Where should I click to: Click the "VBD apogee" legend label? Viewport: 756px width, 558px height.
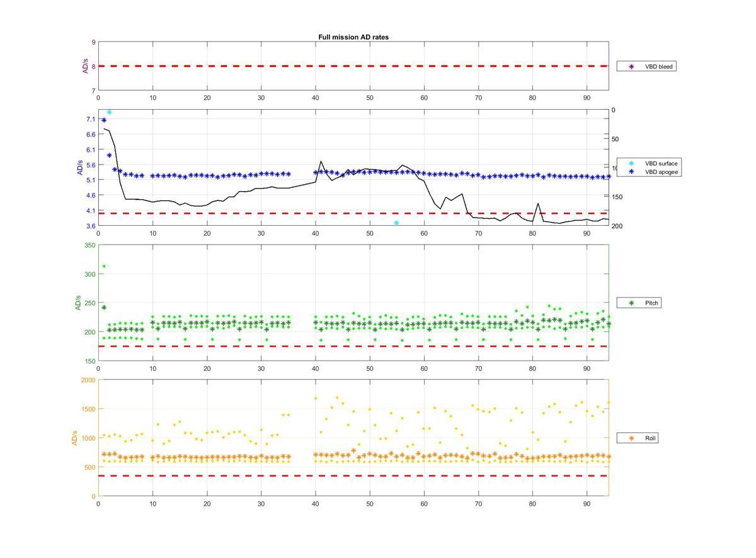tap(661, 171)
